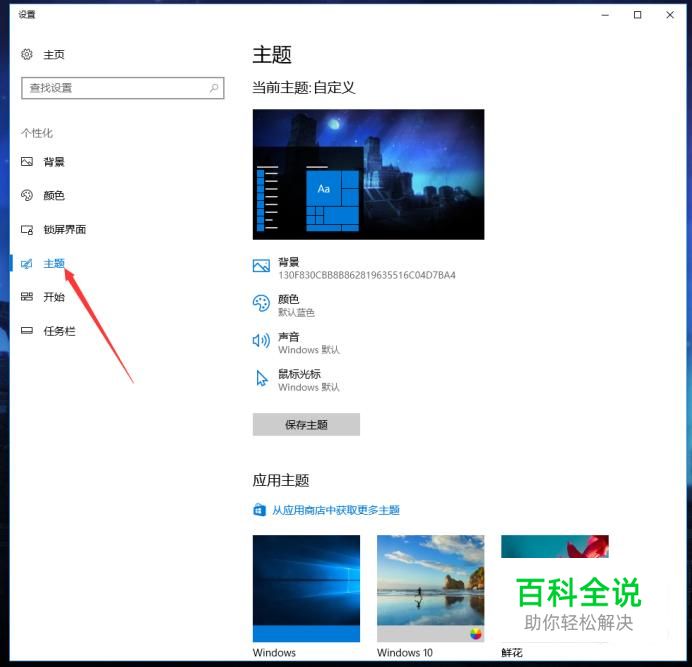Open the 颜色 sidebar page
This screenshot has width=692, height=667.
pos(54,196)
